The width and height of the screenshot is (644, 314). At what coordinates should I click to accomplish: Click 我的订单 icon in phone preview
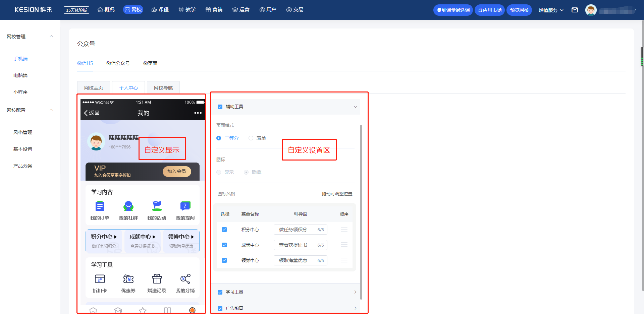[100, 206]
